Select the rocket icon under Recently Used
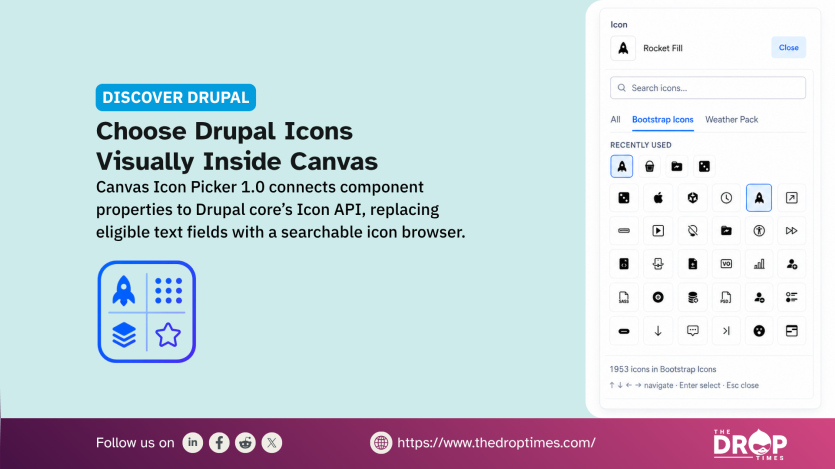Screen dimensions: 835x469 pos(621,166)
